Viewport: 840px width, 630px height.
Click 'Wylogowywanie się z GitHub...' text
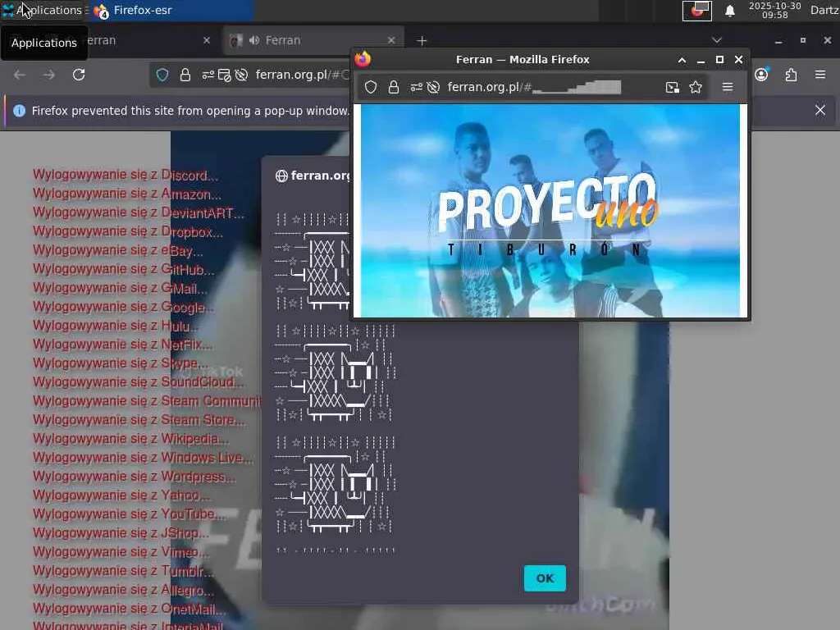(124, 269)
